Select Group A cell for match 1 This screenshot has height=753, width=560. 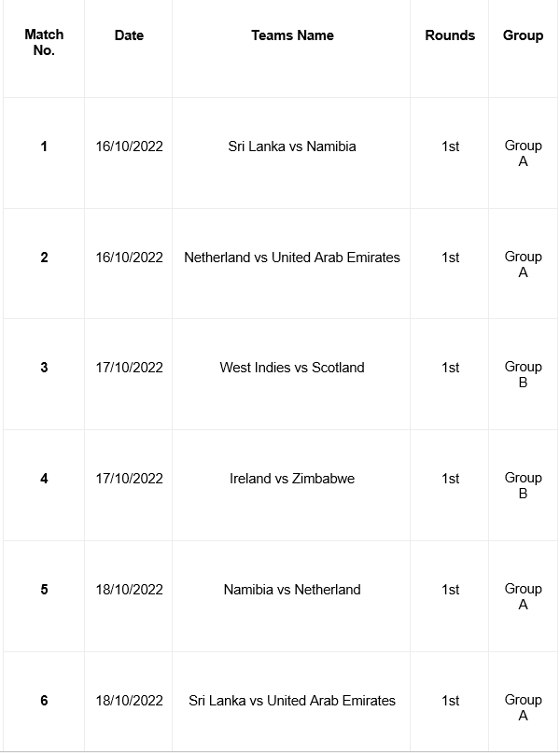[x=523, y=153]
